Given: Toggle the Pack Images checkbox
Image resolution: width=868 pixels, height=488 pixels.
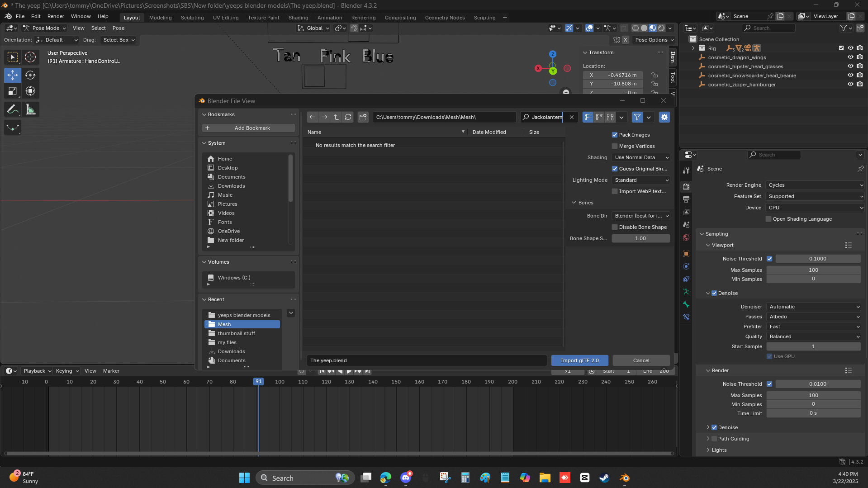Looking at the screenshot, I should (x=615, y=135).
